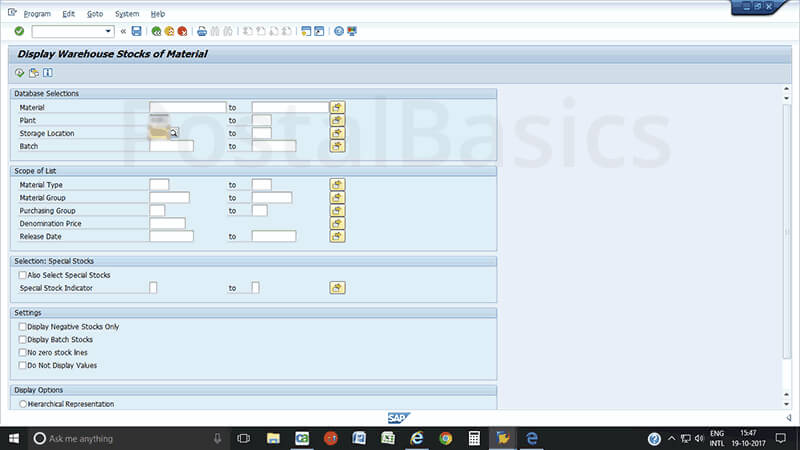Tick the No zero stock lines checkbox
Screen dimensions: 800x450
pos(23,353)
